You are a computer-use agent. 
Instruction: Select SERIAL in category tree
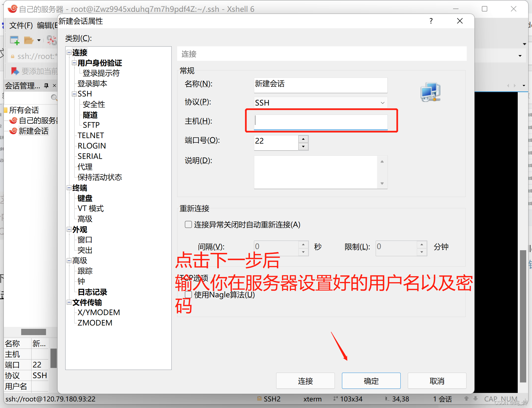(90, 156)
